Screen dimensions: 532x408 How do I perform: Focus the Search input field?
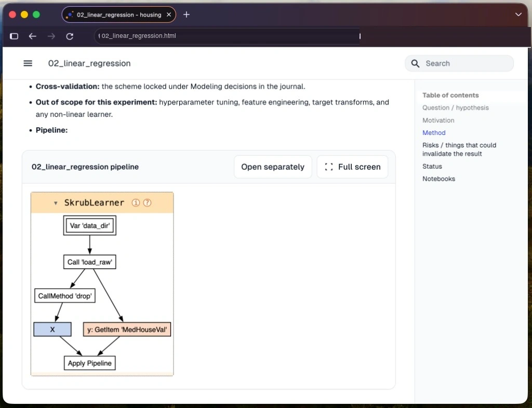[x=459, y=63]
